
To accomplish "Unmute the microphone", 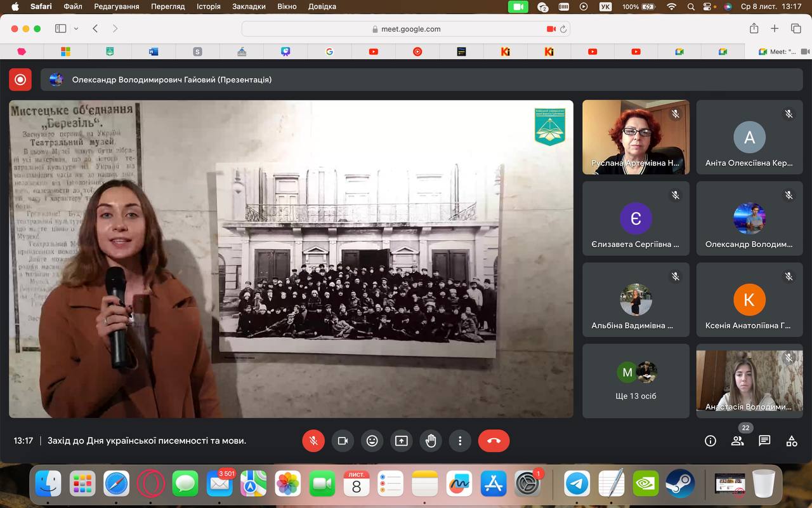I will (313, 441).
